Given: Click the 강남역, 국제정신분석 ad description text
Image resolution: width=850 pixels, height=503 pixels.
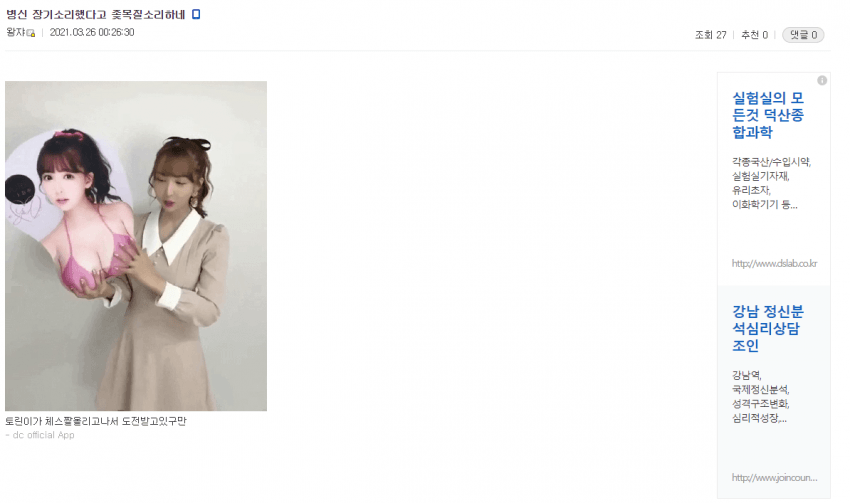Looking at the screenshot, I should coord(761,396).
